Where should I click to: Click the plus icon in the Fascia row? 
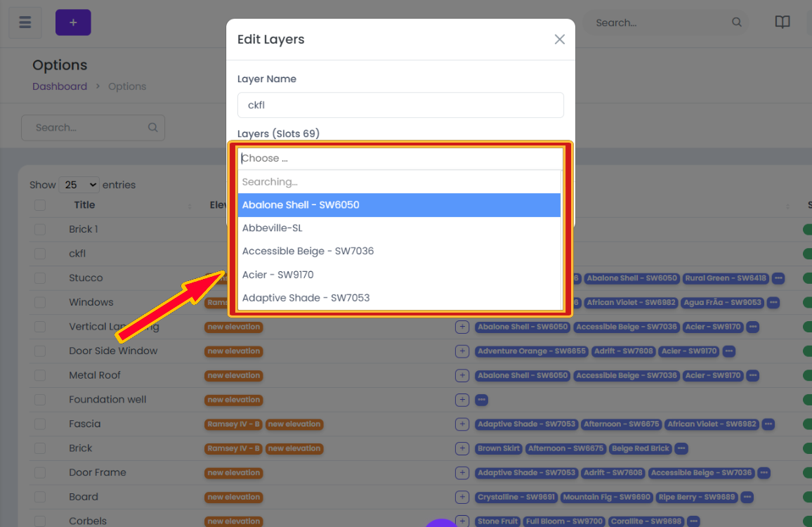coord(462,424)
